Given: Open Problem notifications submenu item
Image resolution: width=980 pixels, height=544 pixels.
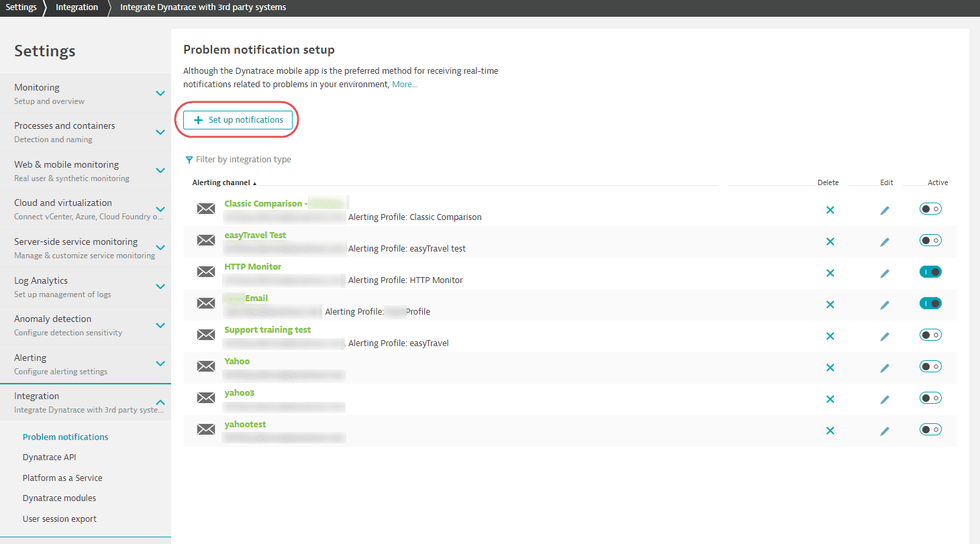Looking at the screenshot, I should [65, 437].
